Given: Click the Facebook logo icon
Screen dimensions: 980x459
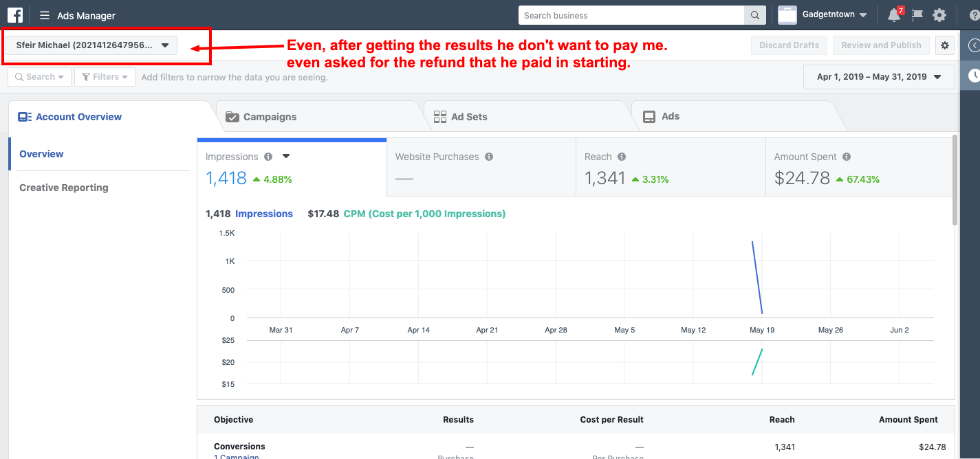Looking at the screenshot, I should click(x=15, y=15).
